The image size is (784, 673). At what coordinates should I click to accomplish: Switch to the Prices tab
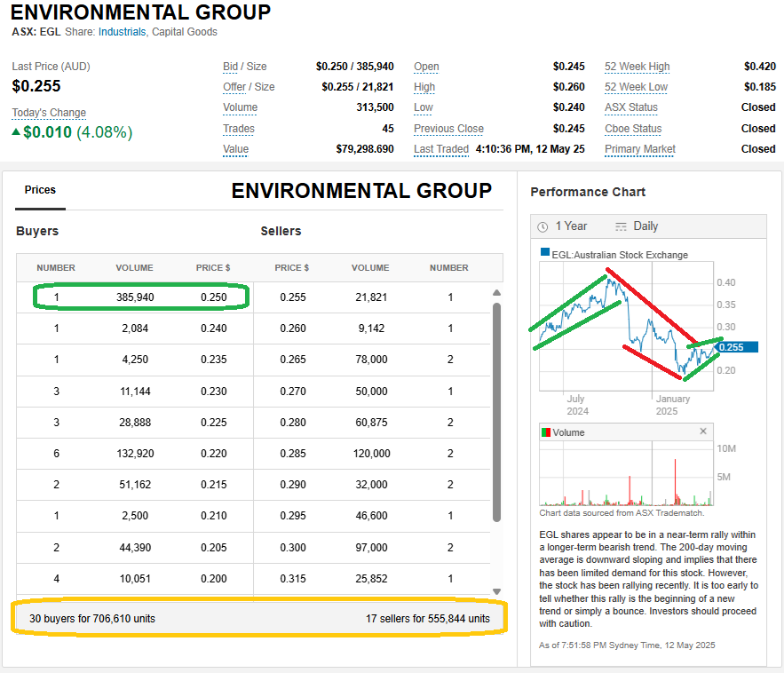[40, 190]
